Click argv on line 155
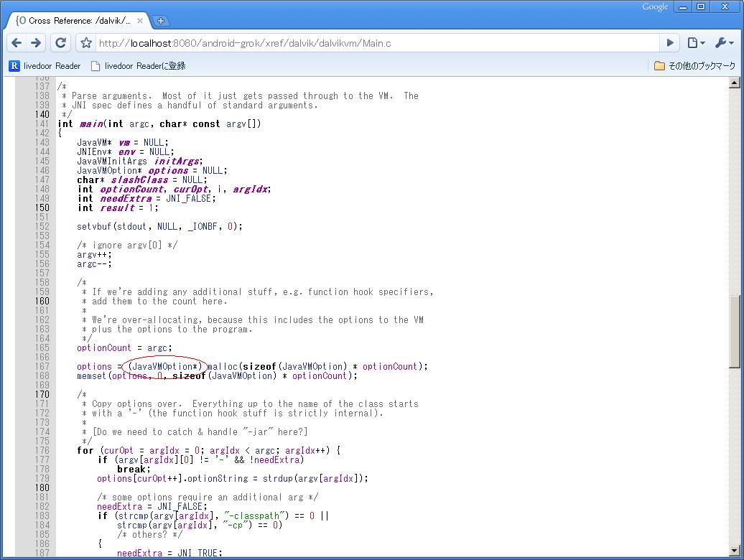The height and width of the screenshot is (560, 744). pos(87,255)
